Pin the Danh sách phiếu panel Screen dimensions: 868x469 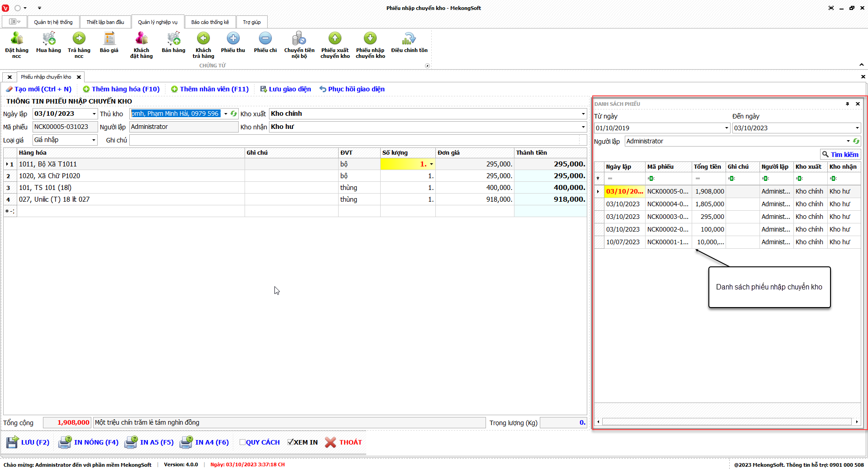[847, 104]
